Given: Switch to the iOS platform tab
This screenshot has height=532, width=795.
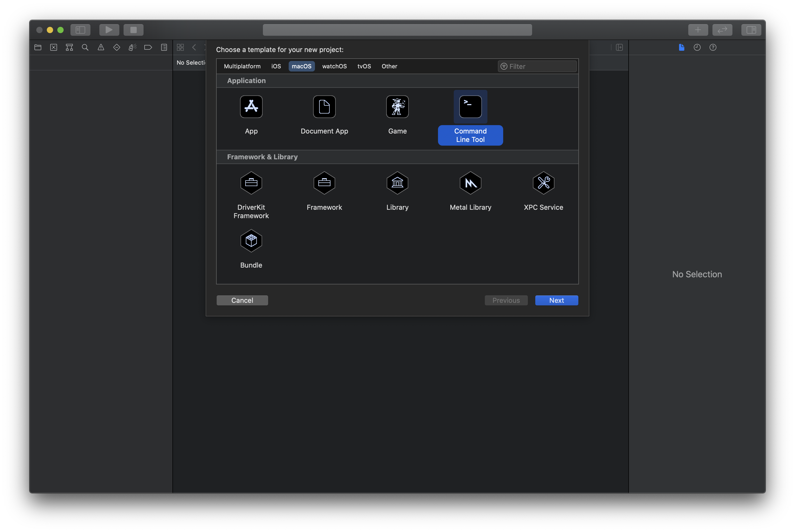Looking at the screenshot, I should click(276, 66).
